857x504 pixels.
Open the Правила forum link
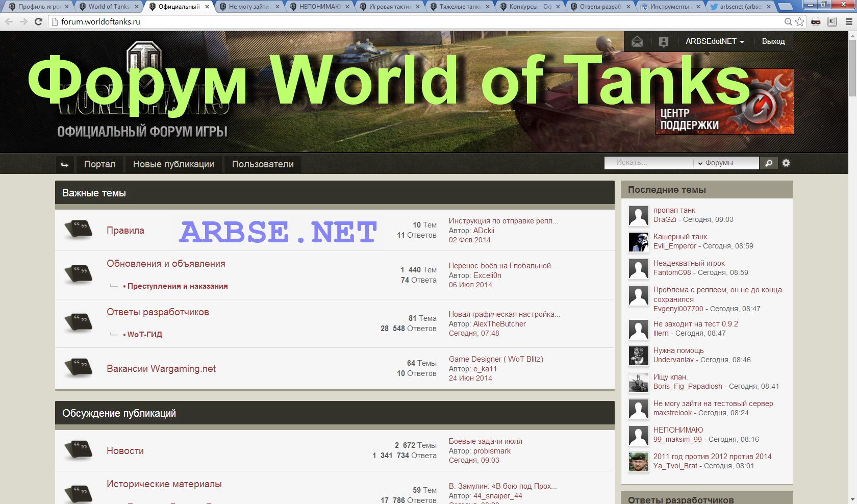click(x=125, y=231)
